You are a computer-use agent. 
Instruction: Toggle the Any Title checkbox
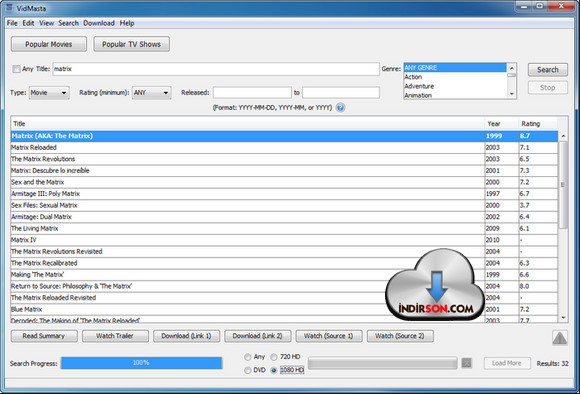click(16, 69)
